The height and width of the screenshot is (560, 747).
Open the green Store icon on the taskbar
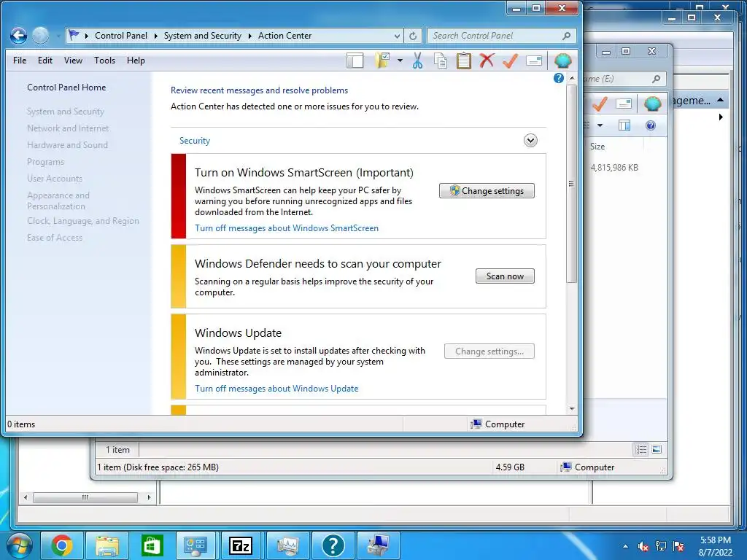tap(152, 545)
